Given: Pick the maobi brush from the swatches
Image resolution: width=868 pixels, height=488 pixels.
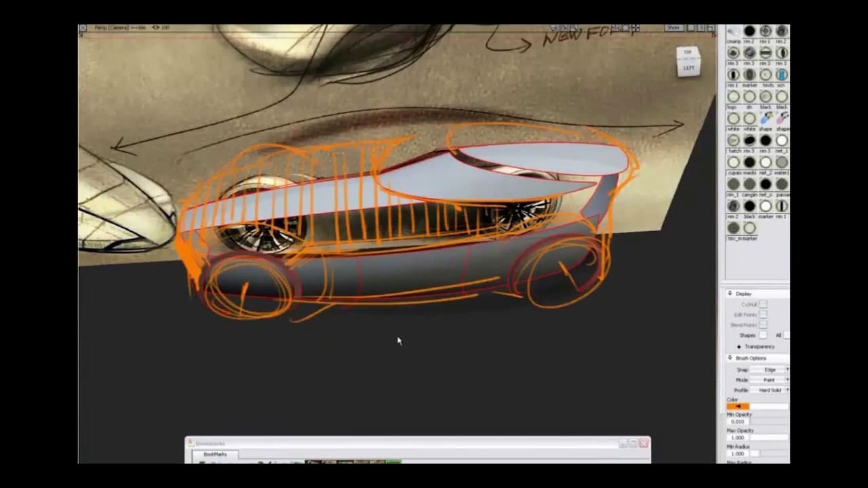Looking at the screenshot, I should [x=749, y=163].
